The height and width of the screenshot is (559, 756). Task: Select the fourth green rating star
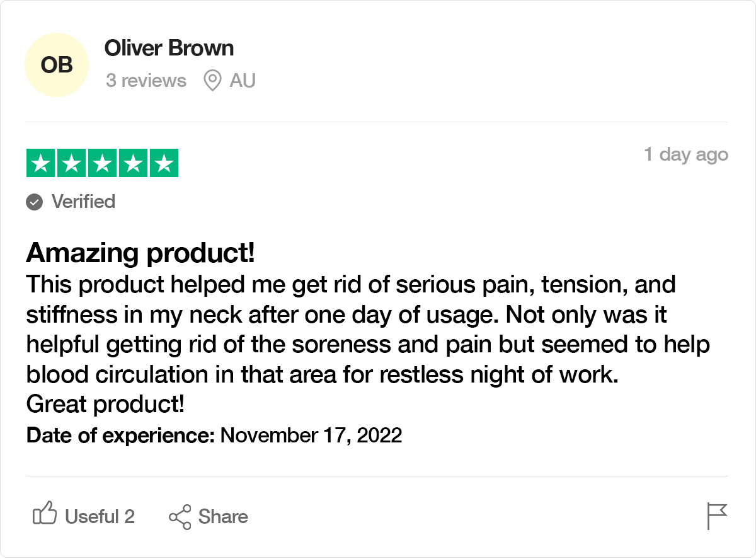pyautogui.click(x=133, y=163)
